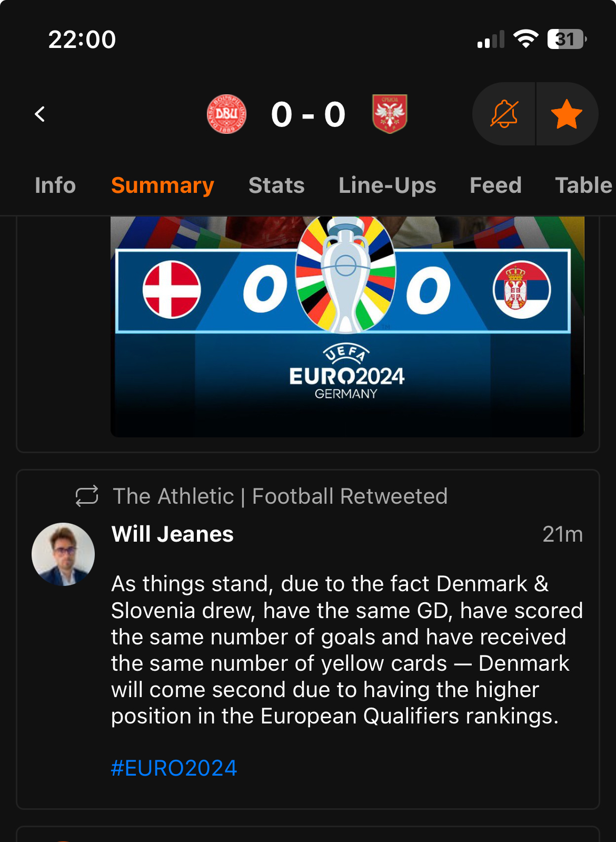The width and height of the screenshot is (616, 842).
Task: Open the Feed tab
Action: point(495,185)
